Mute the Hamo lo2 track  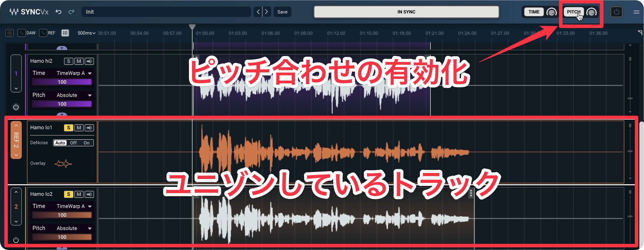pyautogui.click(x=79, y=194)
